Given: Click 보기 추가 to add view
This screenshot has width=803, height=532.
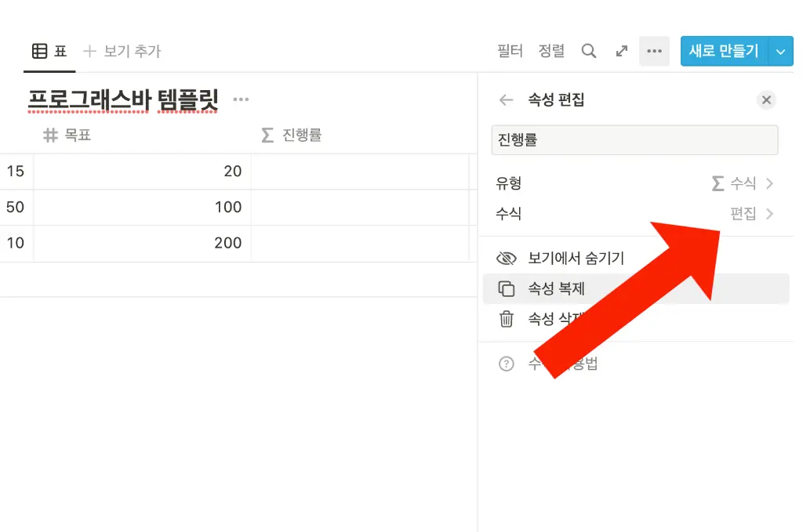Looking at the screenshot, I should pyautogui.click(x=122, y=52).
